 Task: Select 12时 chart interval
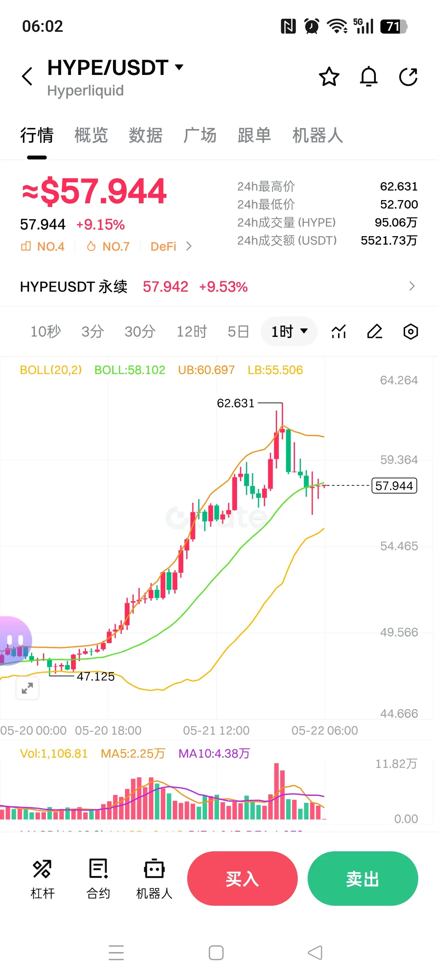click(x=191, y=331)
